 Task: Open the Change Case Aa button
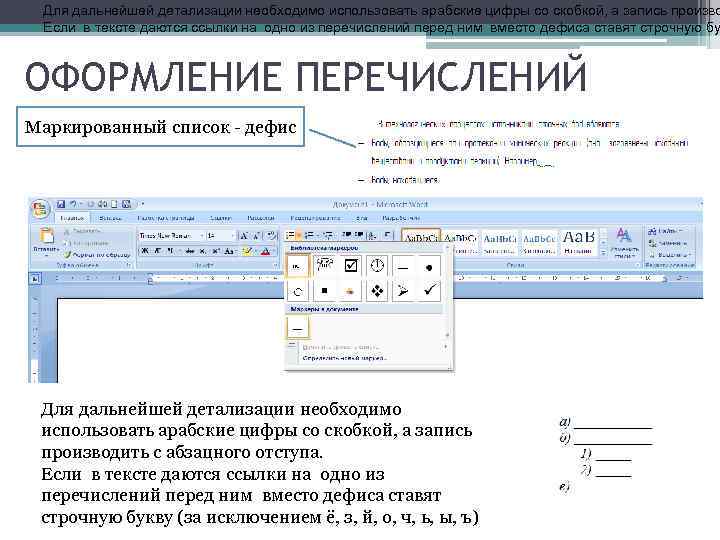[x=229, y=251]
